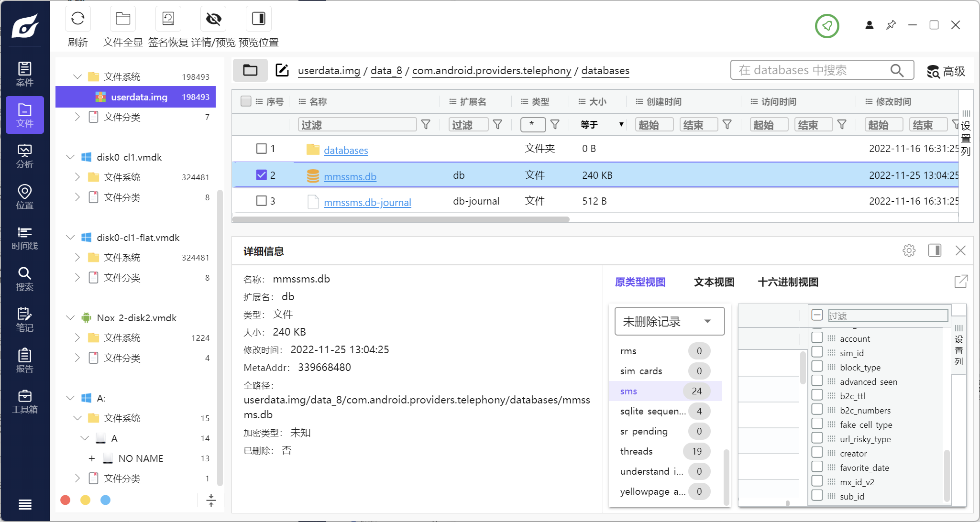Click the hamburger menu at sidebar bottom

click(x=25, y=504)
